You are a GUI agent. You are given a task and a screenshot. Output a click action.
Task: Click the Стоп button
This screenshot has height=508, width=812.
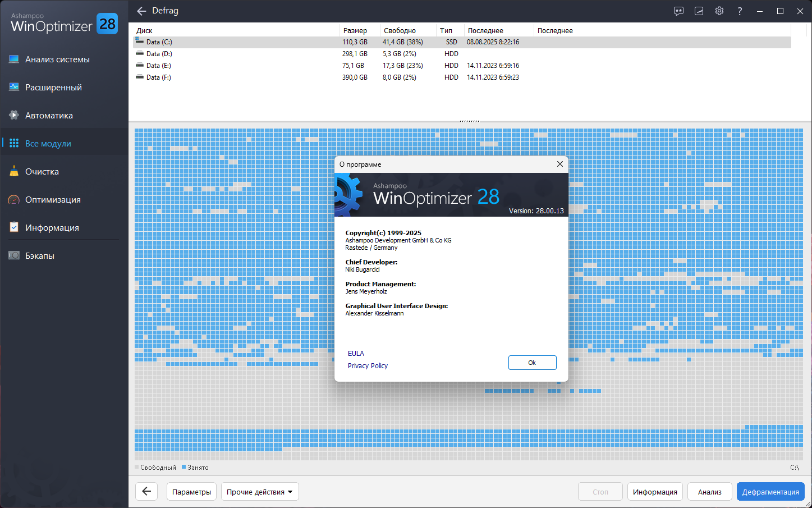click(x=600, y=492)
